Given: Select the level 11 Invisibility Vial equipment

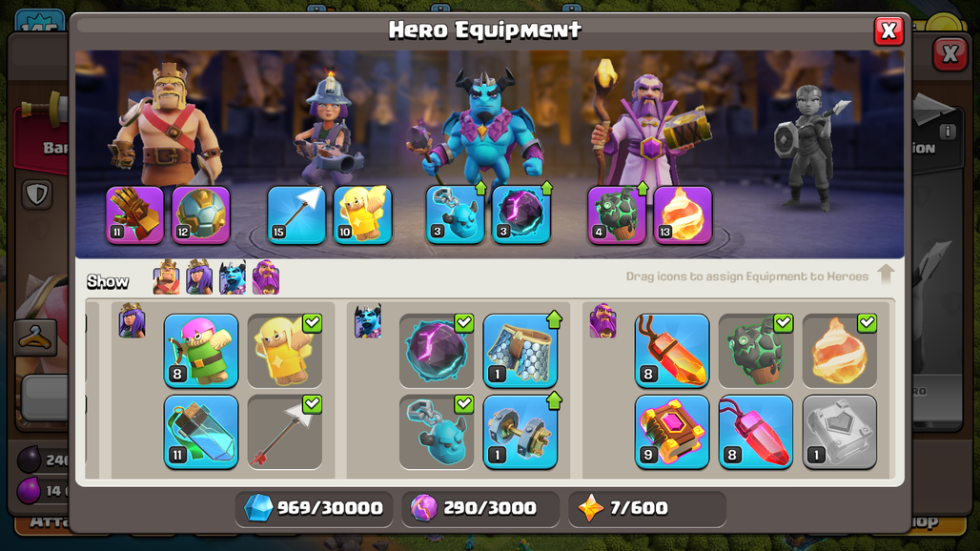Looking at the screenshot, I should tap(200, 432).
